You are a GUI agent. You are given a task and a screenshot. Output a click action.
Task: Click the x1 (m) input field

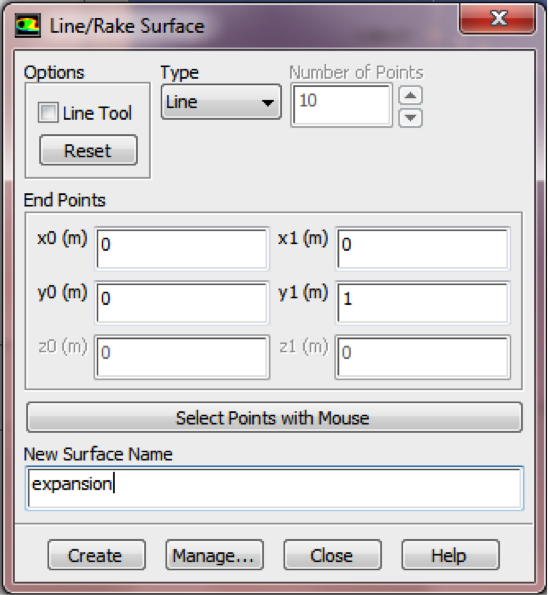423,249
